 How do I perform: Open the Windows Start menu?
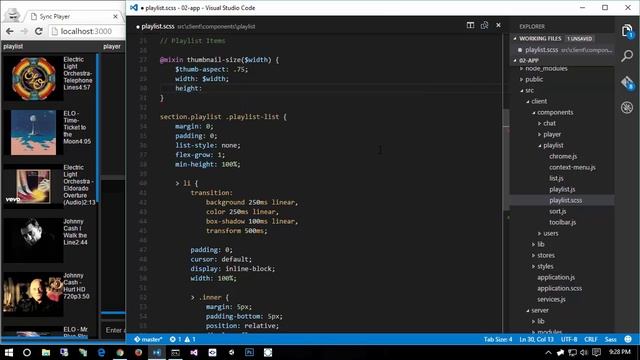pos(8,352)
